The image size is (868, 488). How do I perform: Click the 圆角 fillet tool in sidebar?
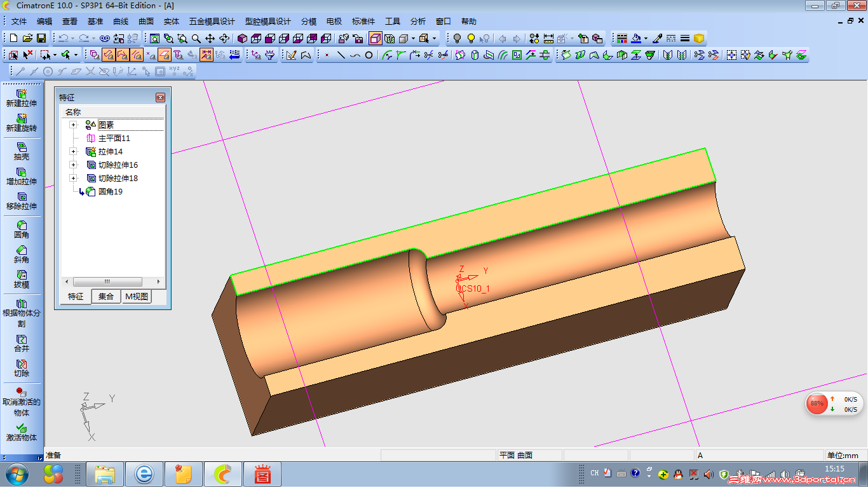click(x=22, y=229)
